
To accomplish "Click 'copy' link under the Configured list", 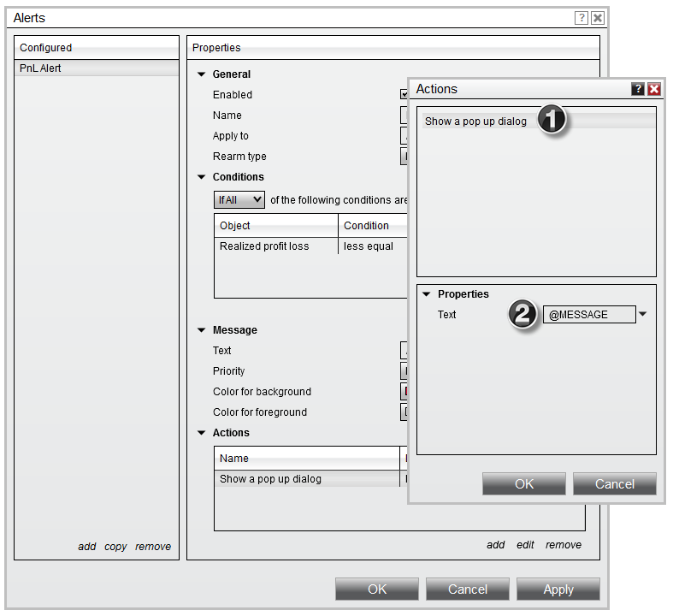I will (115, 547).
